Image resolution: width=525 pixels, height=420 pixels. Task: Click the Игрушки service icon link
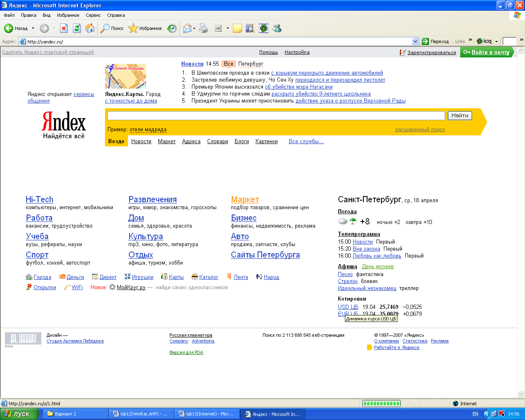tap(139, 277)
